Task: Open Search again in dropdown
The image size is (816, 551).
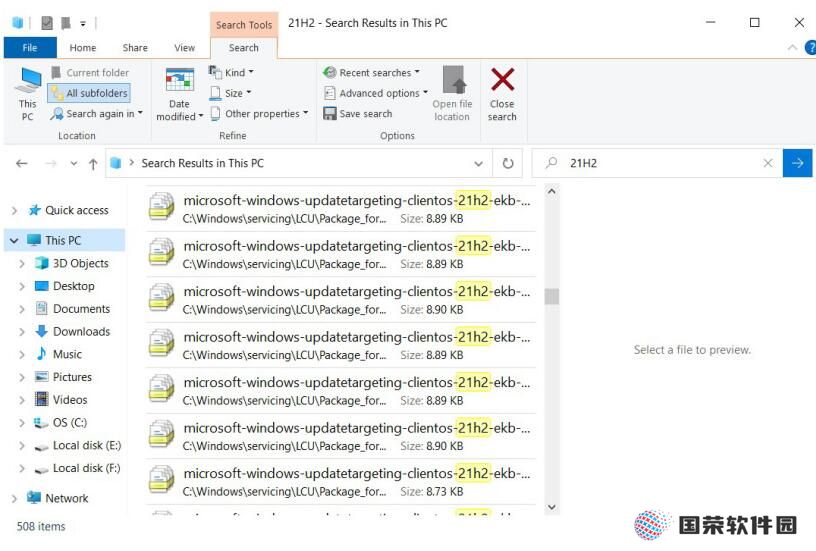Action: [x=96, y=113]
